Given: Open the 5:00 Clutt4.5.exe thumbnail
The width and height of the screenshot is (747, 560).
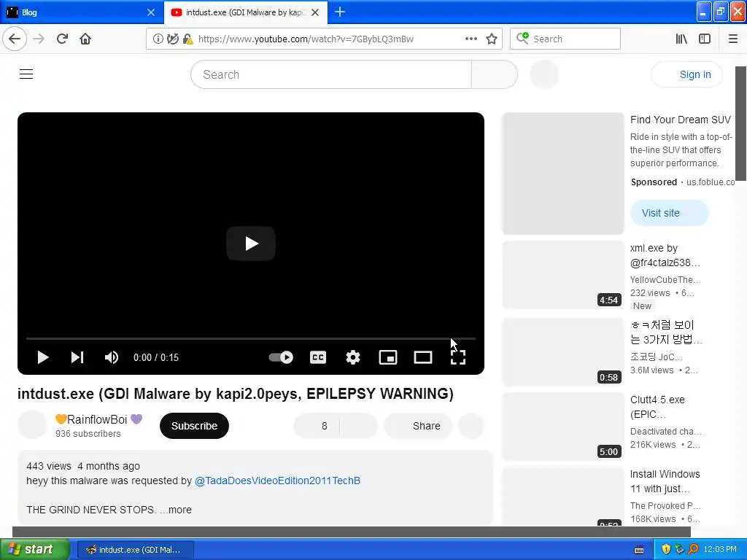Looking at the screenshot, I should tap(562, 426).
